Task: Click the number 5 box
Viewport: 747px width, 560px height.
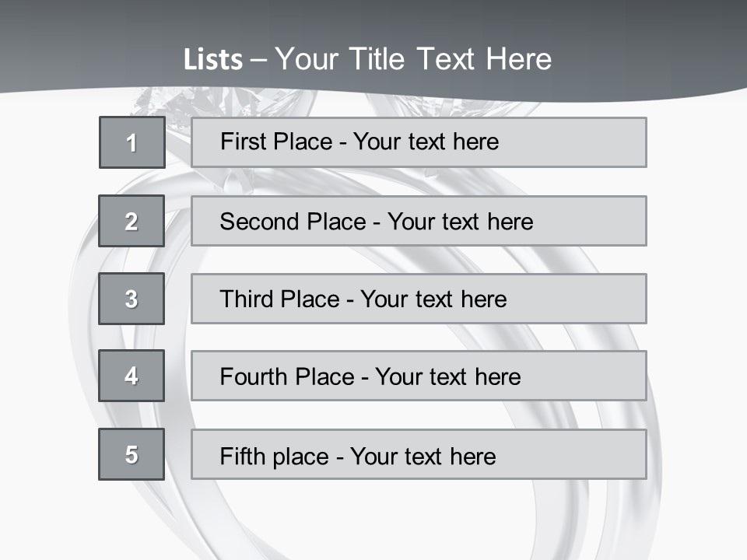Action: [132, 454]
